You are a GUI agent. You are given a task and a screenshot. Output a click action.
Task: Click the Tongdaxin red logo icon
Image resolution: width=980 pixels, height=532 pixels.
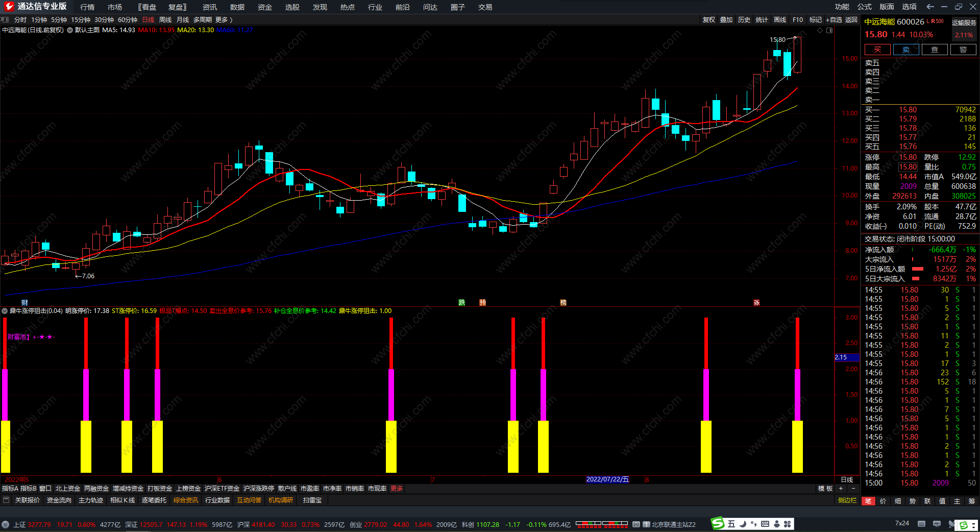pyautogui.click(x=9, y=7)
